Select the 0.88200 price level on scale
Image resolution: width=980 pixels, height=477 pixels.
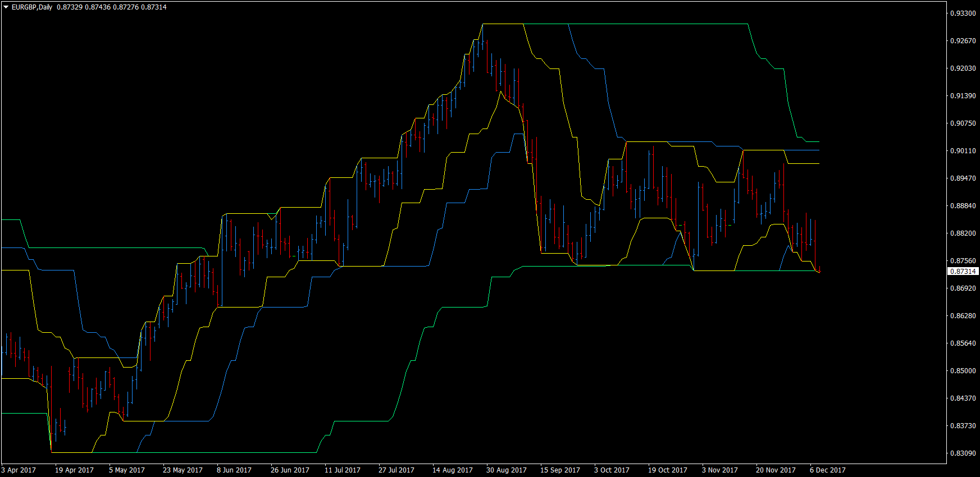963,233
